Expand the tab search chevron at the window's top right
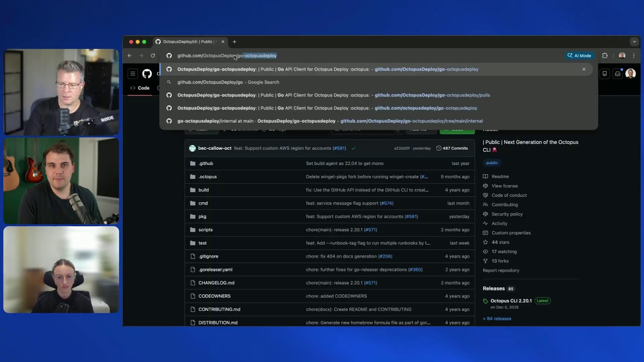 (x=634, y=42)
